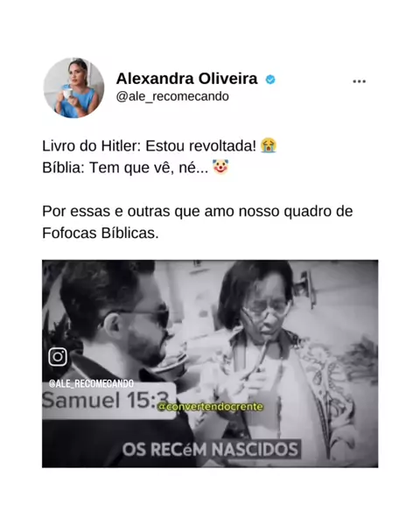Open Alexandra Oliveira's profile picture
Image resolution: width=420 pixels, height=525 pixels.
click(73, 87)
